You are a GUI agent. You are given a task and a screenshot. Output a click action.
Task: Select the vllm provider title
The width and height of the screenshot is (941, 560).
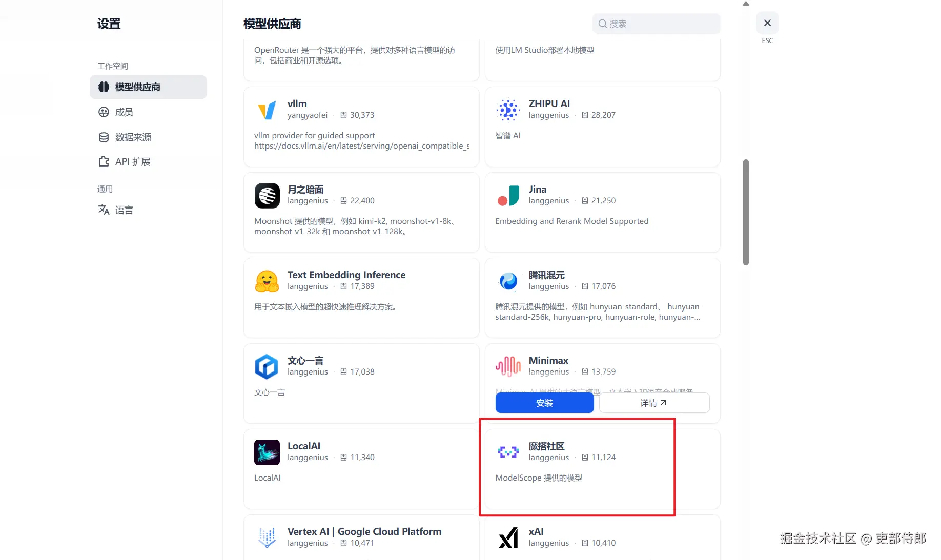coord(297,103)
